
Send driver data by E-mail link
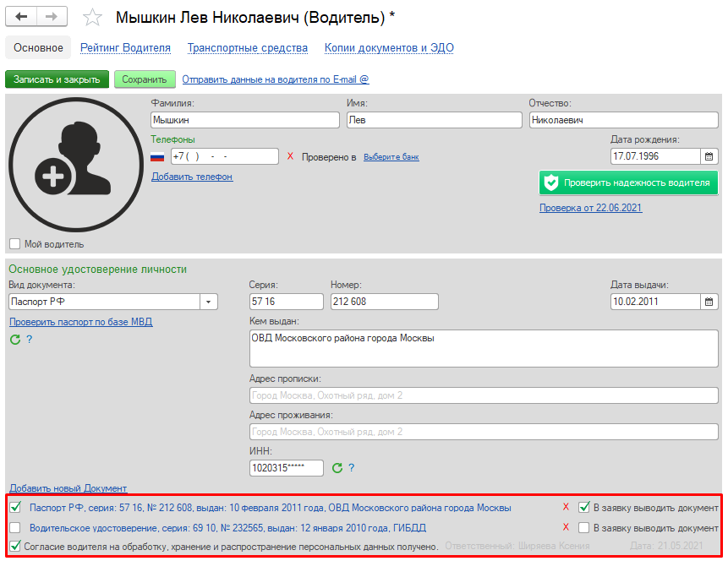coord(276,79)
